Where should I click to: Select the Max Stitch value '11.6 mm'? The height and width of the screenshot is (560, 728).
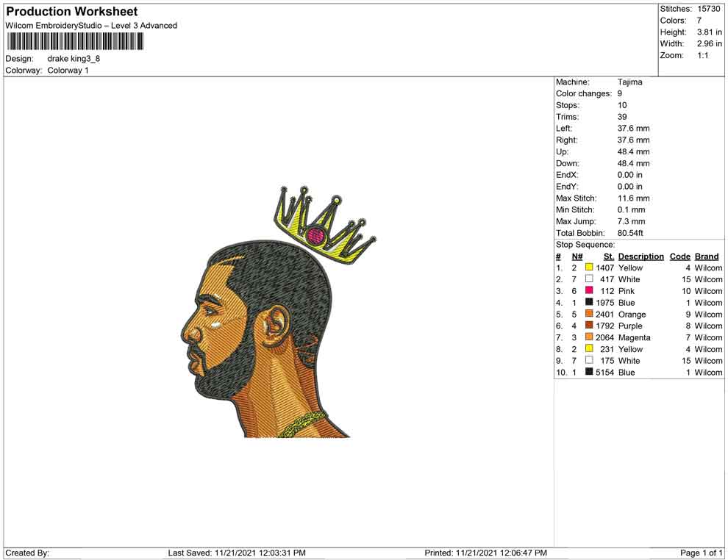pos(634,198)
